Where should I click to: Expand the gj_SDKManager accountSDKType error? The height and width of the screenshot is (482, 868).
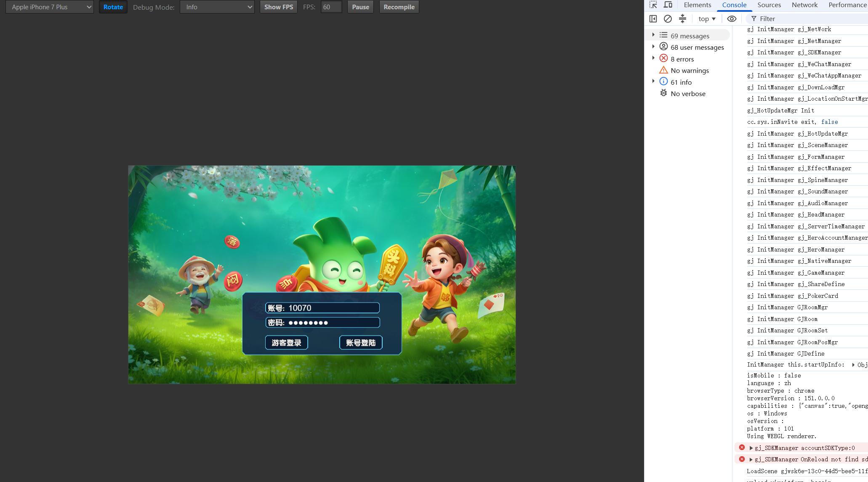(x=751, y=448)
